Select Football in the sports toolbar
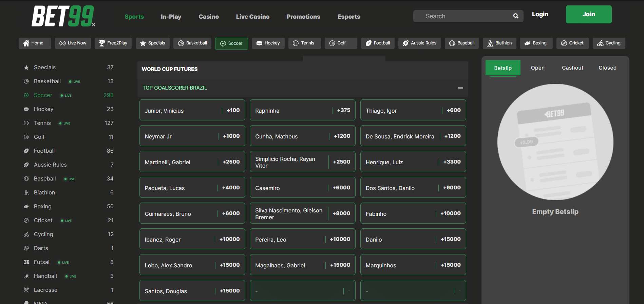The image size is (644, 304). pyautogui.click(x=378, y=43)
